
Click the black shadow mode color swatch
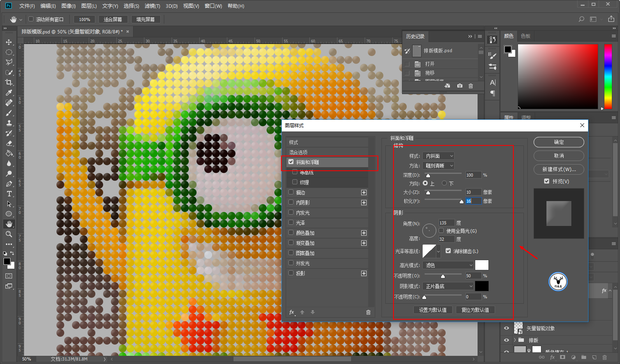(x=481, y=286)
